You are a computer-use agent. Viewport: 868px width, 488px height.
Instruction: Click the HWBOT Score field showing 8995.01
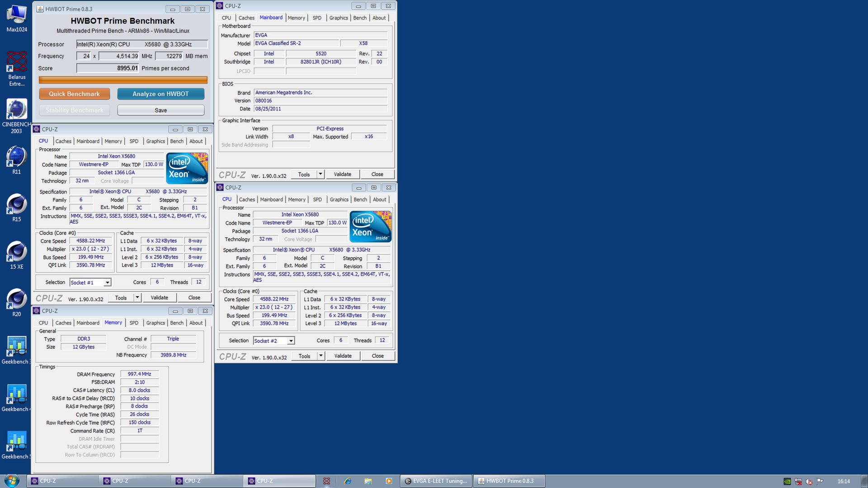[108, 68]
